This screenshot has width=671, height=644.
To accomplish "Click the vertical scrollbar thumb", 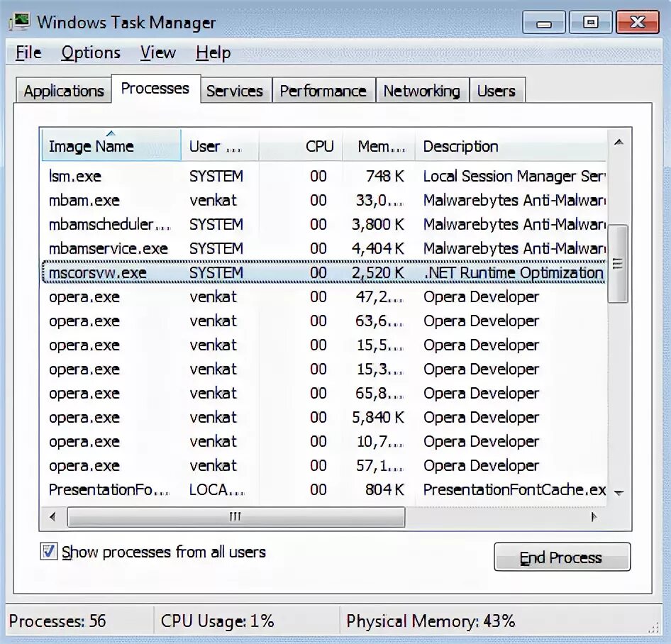I will pyautogui.click(x=618, y=264).
